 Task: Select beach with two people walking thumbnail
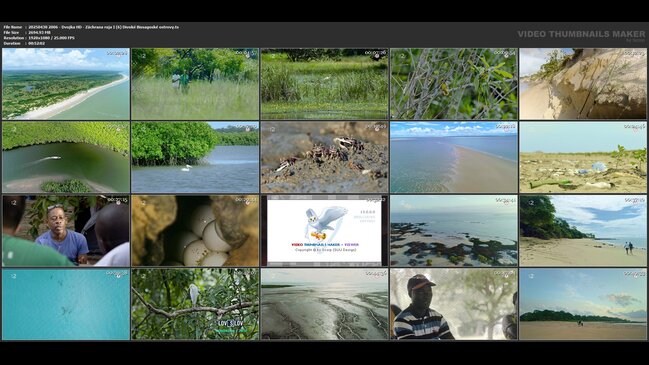(583, 231)
